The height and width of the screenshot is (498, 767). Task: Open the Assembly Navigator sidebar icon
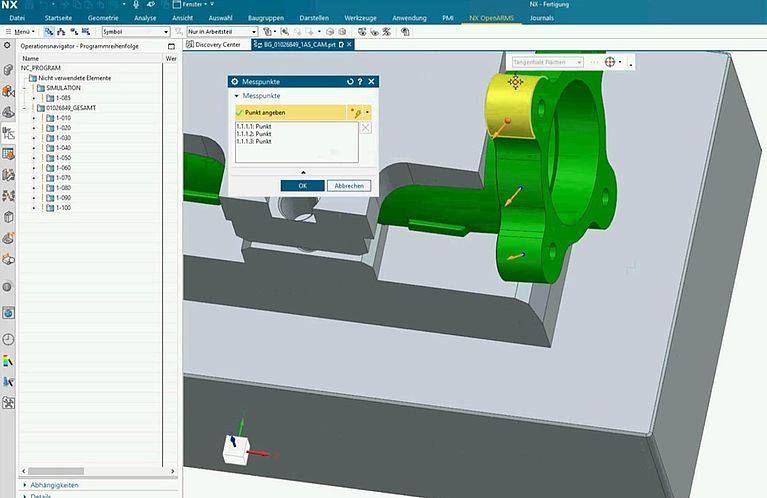(8, 70)
